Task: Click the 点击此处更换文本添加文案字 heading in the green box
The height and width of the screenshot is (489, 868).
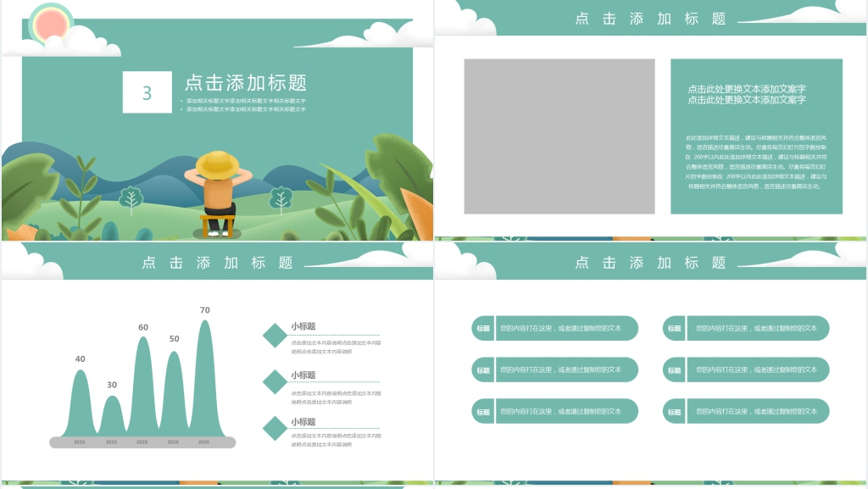Action: pos(747,94)
